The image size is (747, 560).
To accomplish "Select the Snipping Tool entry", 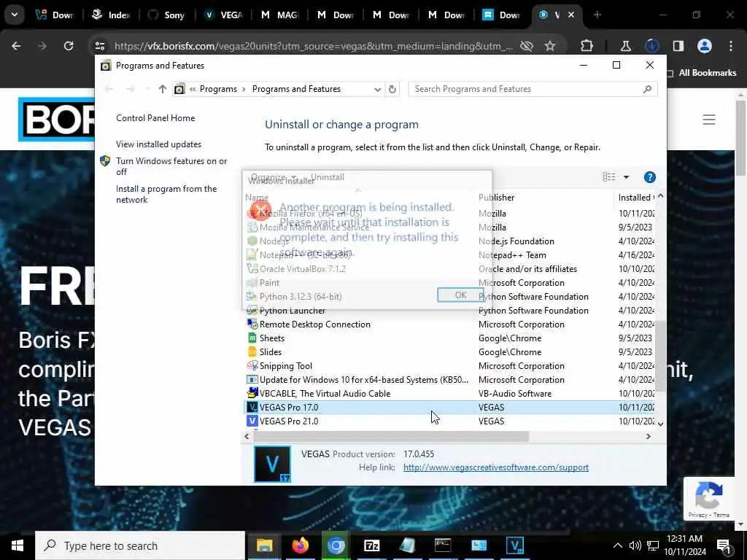I will [286, 366].
